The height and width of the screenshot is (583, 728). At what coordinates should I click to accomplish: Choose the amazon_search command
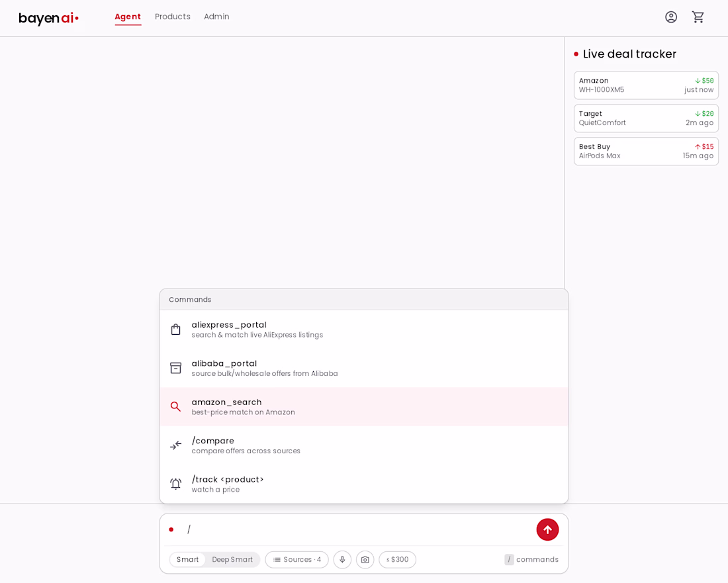coord(364,406)
